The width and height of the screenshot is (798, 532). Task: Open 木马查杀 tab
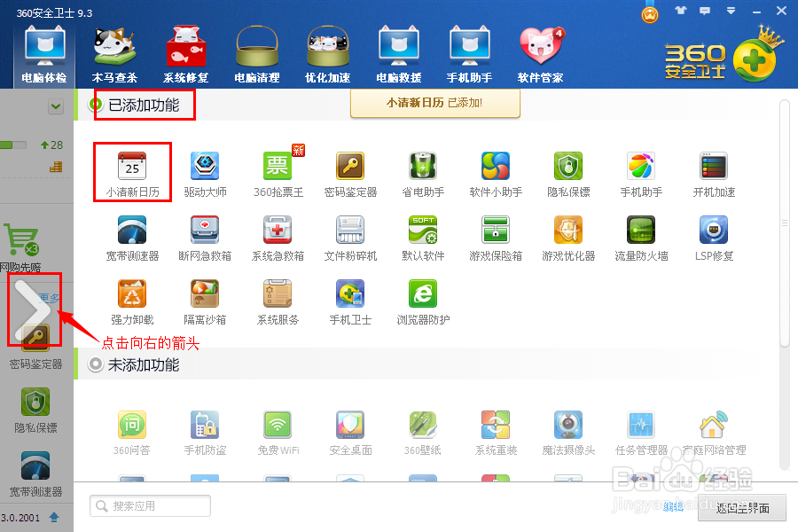[x=114, y=56]
